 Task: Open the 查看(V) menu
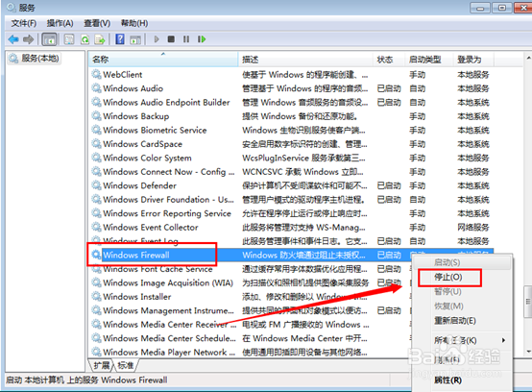coord(97,23)
